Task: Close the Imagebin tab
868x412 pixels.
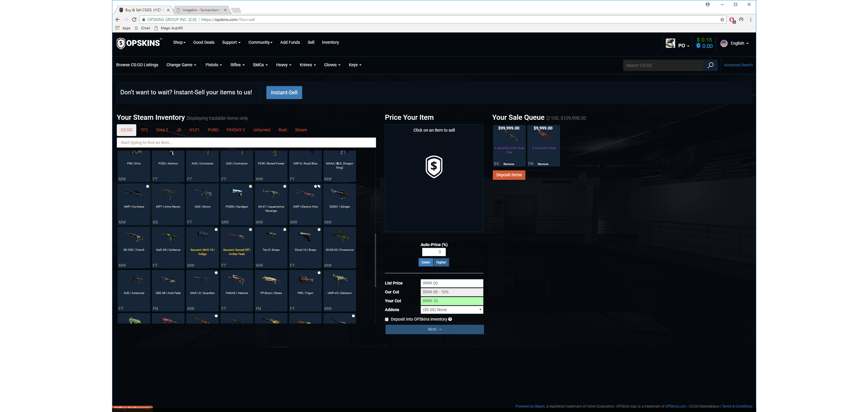Action: tap(225, 10)
